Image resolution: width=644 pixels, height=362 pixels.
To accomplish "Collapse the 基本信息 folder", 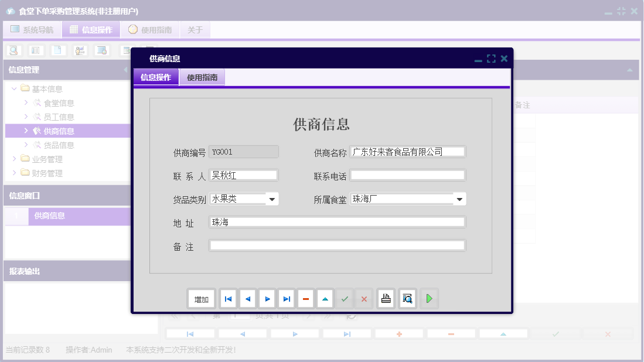I will point(13,88).
